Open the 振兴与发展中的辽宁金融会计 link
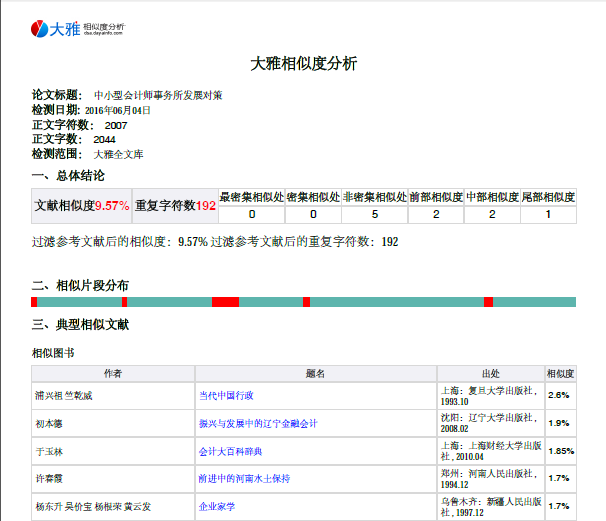The image size is (606, 521). 258,424
